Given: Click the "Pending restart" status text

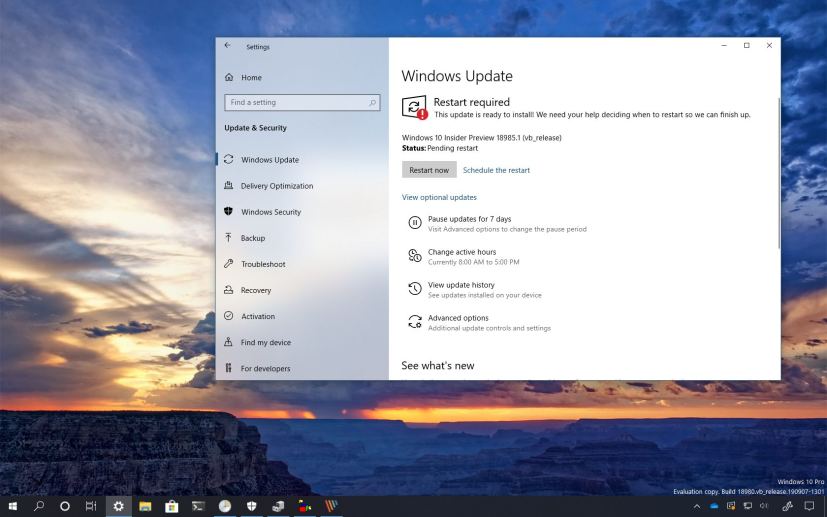Looking at the screenshot, I should pyautogui.click(x=453, y=148).
